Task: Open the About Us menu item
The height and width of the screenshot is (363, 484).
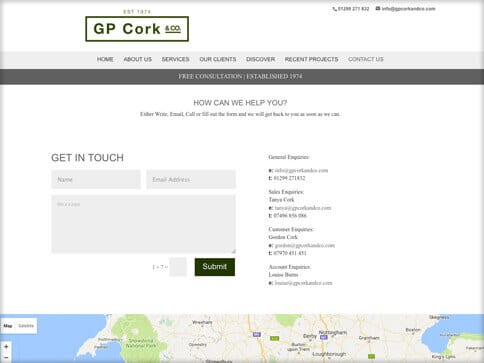Action: 138,59
